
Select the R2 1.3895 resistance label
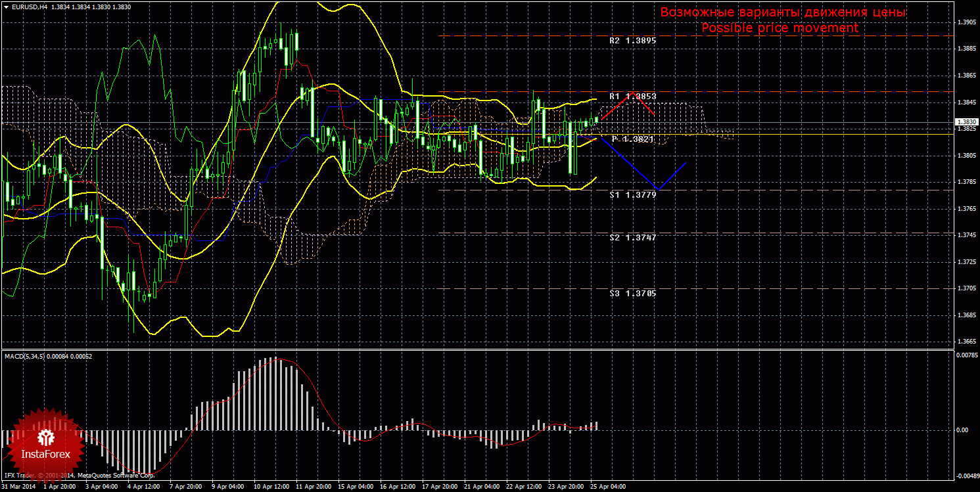[632, 41]
